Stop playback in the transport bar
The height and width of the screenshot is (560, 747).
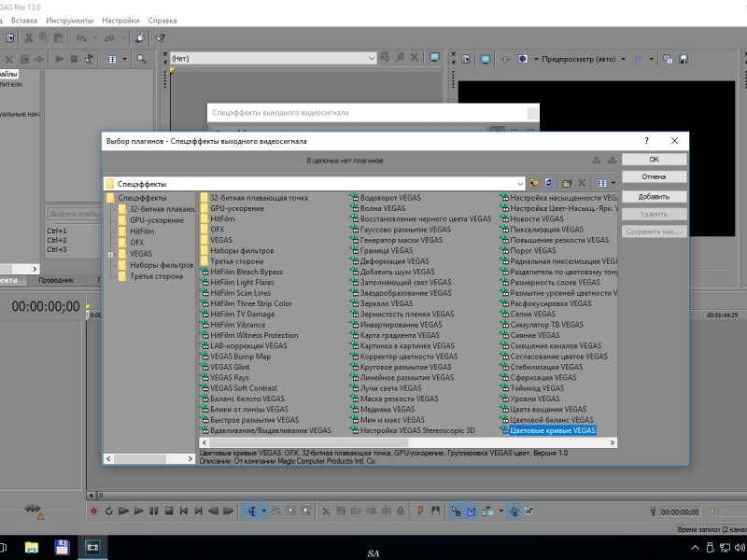169,511
